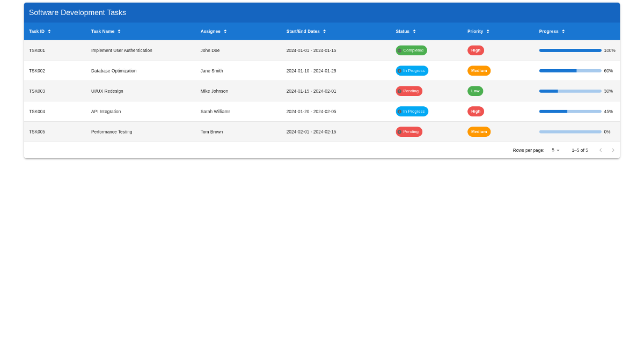
Task: Sort the table by Assignee
Action: [x=224, y=31]
